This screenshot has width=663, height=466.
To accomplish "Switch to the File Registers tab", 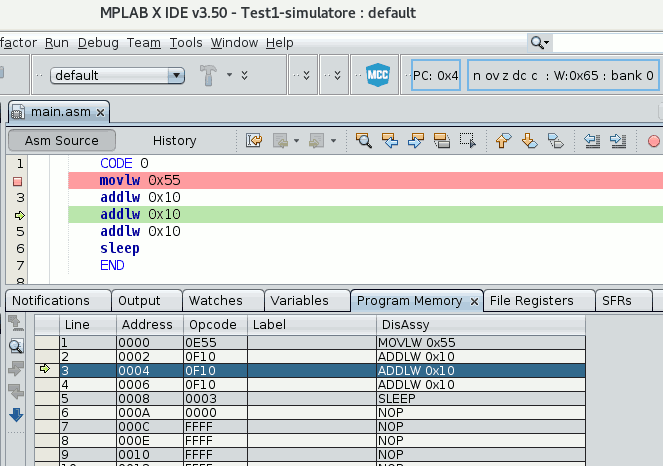I will [531, 300].
